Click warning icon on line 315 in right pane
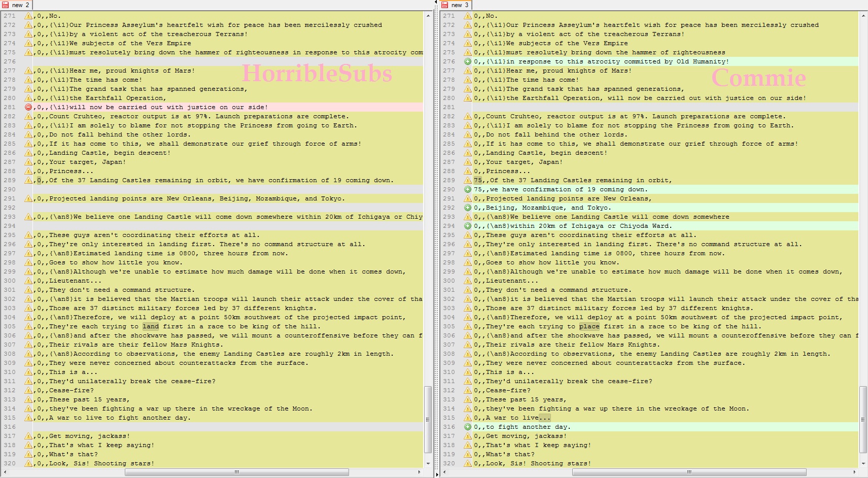868x478 pixels. [x=468, y=418]
